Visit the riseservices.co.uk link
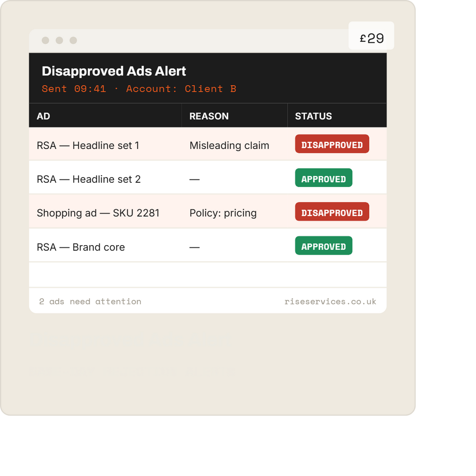This screenshot has height=476, width=476. point(330,301)
